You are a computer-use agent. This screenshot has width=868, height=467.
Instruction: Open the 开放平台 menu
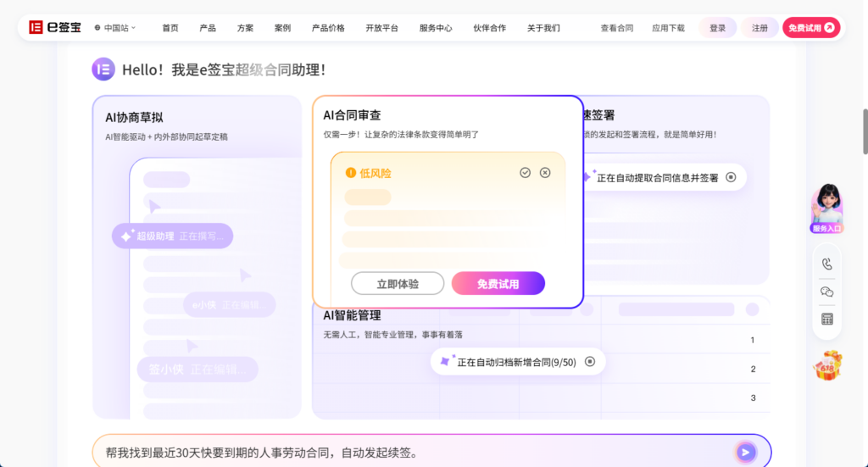[381, 28]
